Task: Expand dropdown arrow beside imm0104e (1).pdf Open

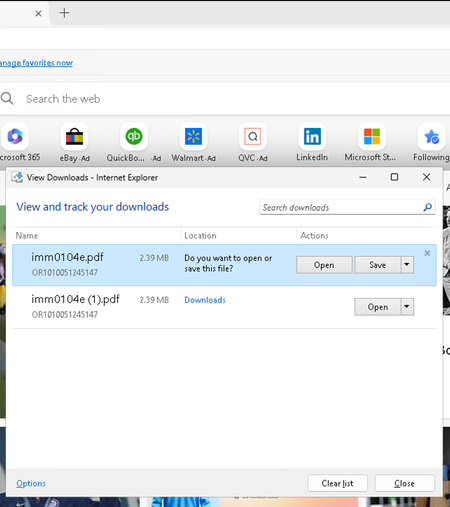Action: tap(407, 307)
